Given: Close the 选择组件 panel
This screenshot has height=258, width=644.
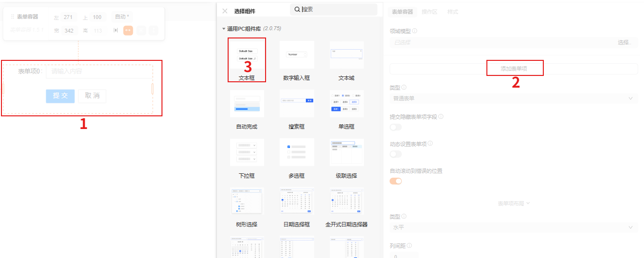Looking at the screenshot, I should (x=225, y=11).
